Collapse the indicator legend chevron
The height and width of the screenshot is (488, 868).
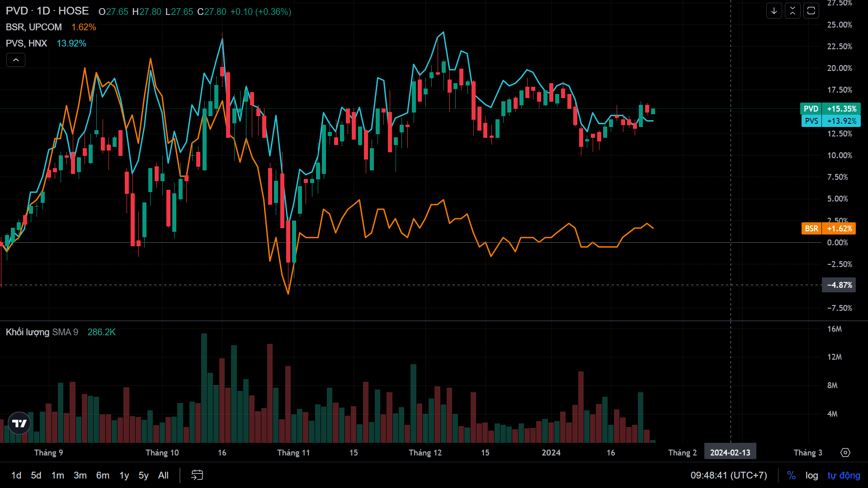click(16, 60)
